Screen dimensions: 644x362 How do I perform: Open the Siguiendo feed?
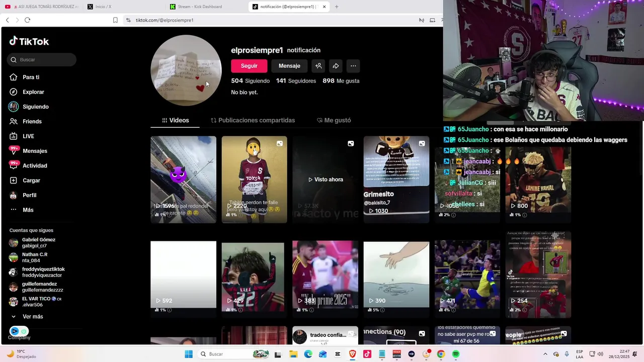(35, 107)
